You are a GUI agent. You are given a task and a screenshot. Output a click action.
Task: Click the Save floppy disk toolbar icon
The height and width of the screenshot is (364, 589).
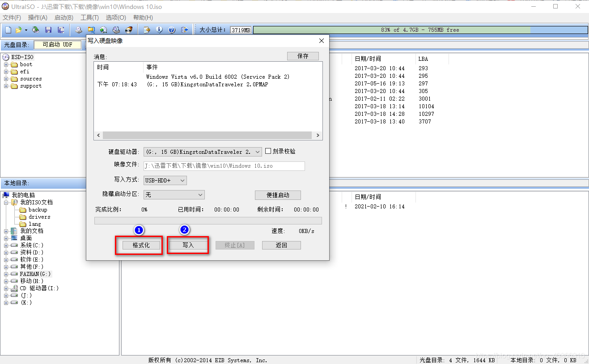click(x=48, y=30)
